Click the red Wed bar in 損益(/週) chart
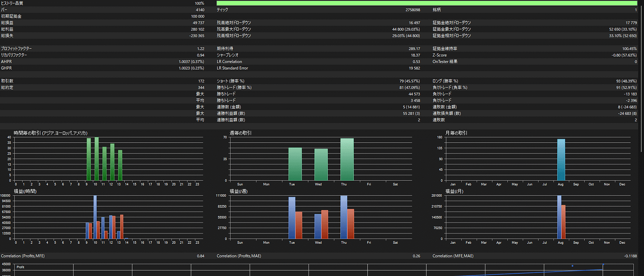 click(x=325, y=224)
